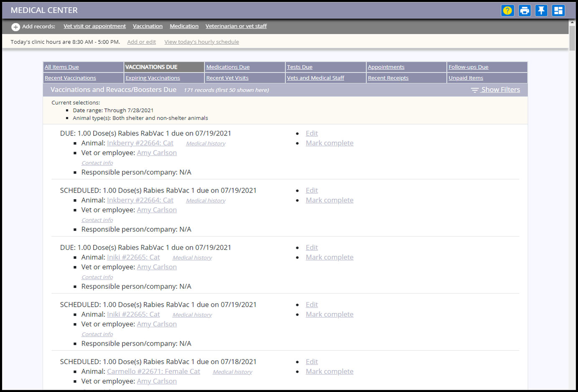Open Amy Carlson in SCHEDULED Iniki record
This screenshot has height=392, width=578.
[157, 324]
